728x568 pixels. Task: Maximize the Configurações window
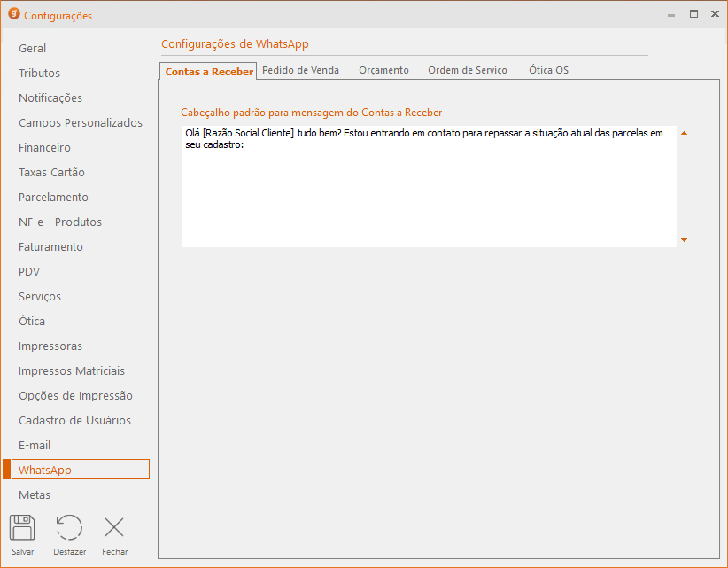point(693,14)
